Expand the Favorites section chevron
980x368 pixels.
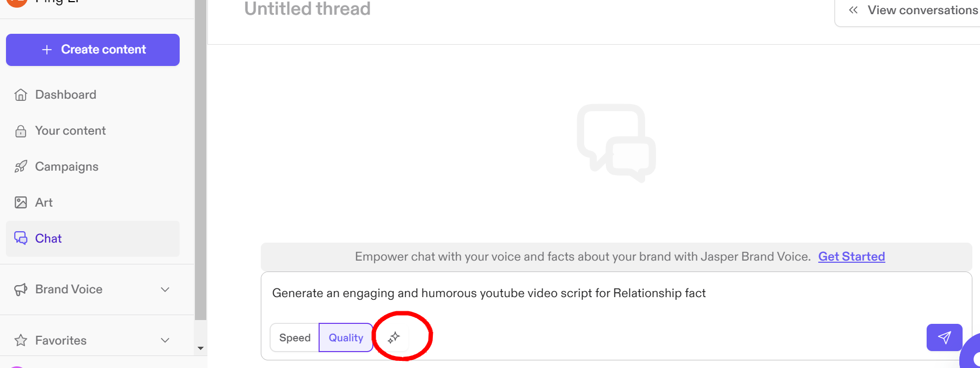pyautogui.click(x=165, y=341)
